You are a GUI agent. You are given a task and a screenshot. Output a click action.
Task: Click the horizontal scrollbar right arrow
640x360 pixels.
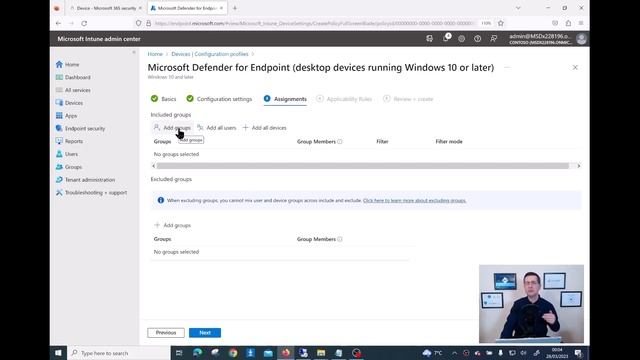click(x=578, y=166)
